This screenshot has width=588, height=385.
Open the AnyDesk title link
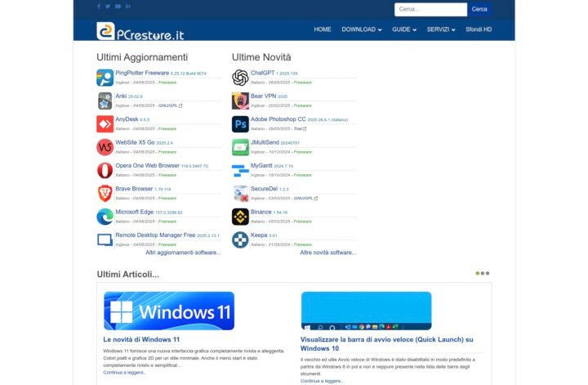tap(127, 119)
